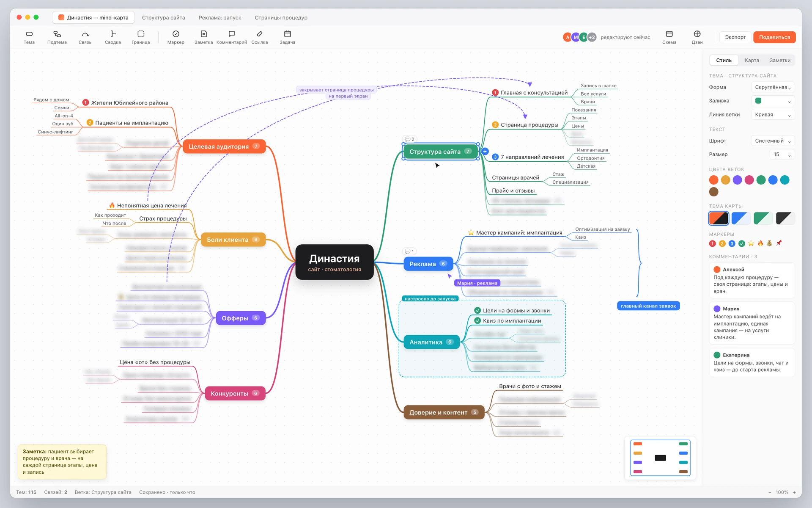
Task: Open the Форма dropdown Скруглённая
Action: click(x=773, y=87)
